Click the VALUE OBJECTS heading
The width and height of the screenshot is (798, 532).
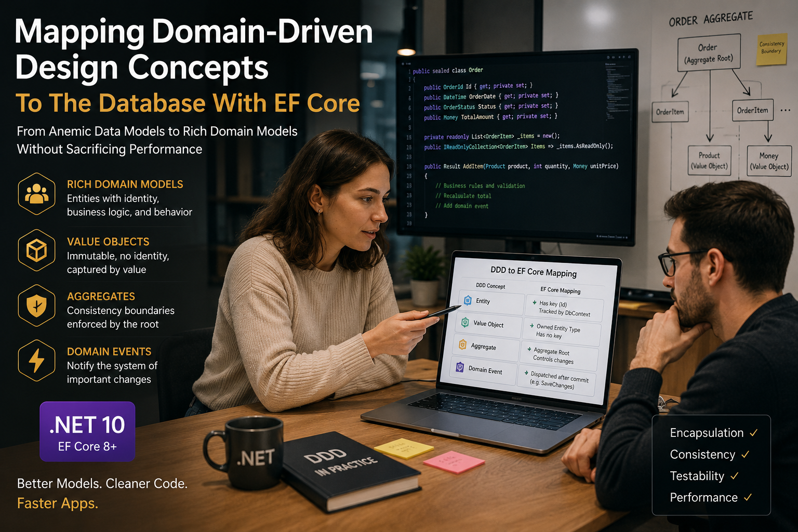(x=108, y=242)
